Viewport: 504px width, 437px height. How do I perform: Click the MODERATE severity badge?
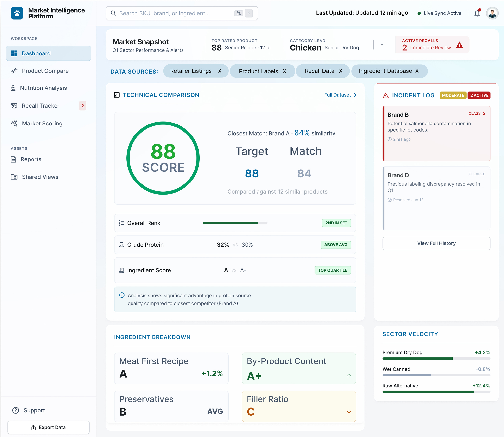coord(453,95)
